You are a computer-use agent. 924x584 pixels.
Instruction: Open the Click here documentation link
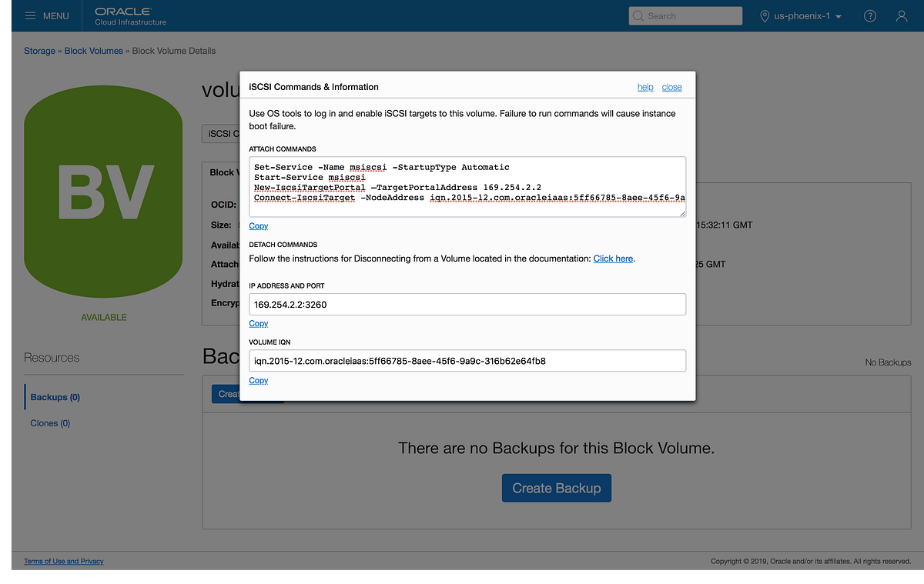tap(612, 259)
